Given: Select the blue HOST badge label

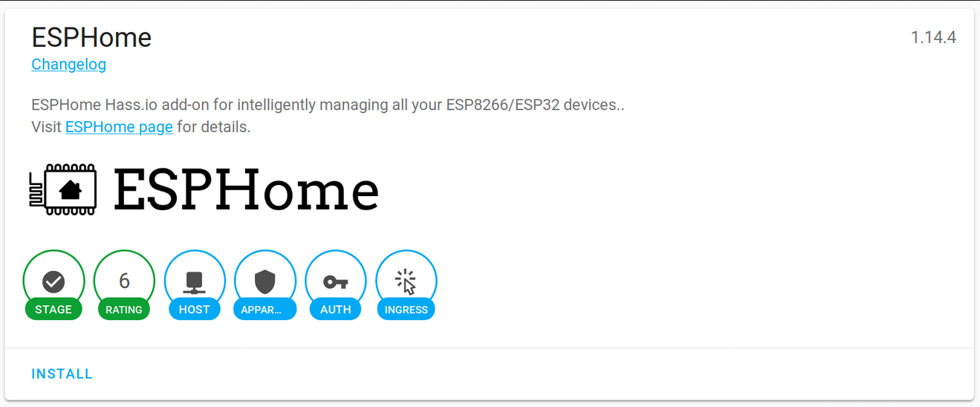Looking at the screenshot, I should coord(195,310).
